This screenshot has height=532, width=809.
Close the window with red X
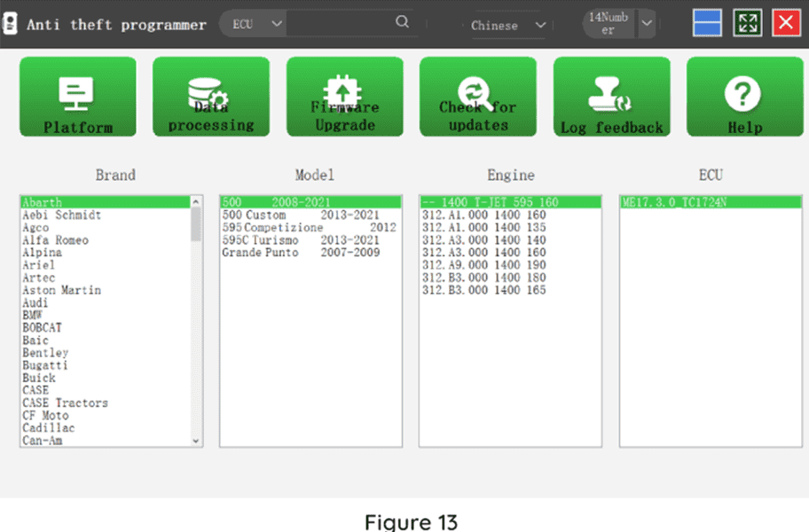point(786,23)
